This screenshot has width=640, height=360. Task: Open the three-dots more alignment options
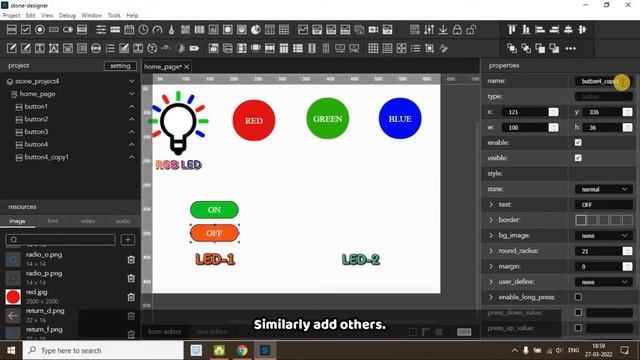click(571, 48)
